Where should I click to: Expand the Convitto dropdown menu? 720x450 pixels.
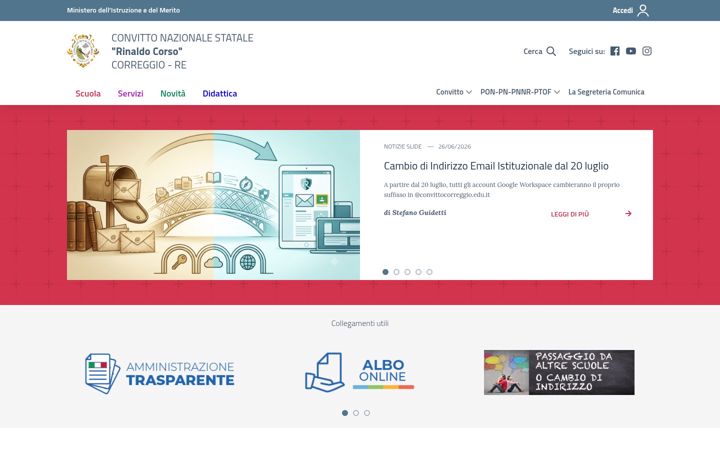[x=454, y=92]
